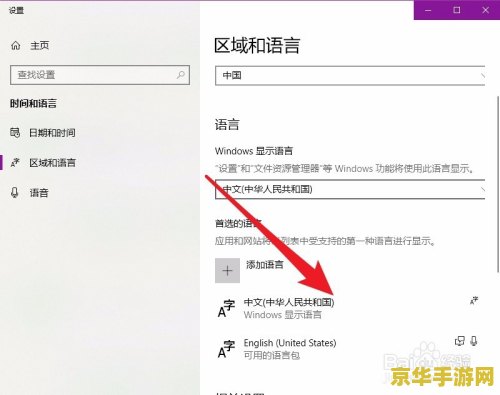Click the 日期和时间 calendar clock icon
This screenshot has height=395, width=500.
(x=15, y=133)
